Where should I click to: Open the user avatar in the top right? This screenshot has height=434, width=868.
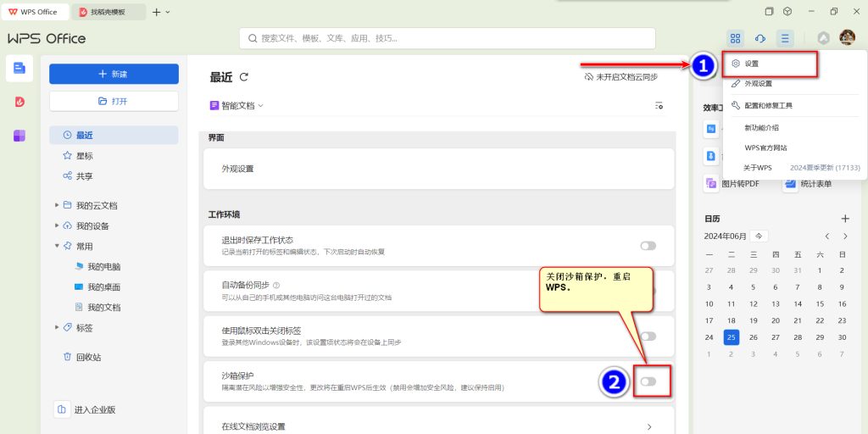[x=847, y=37]
